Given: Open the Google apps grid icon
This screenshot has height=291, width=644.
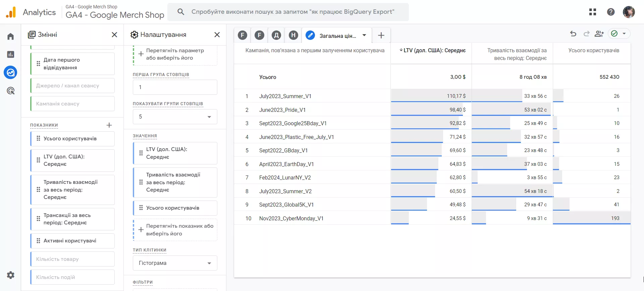Looking at the screenshot, I should pos(593,12).
